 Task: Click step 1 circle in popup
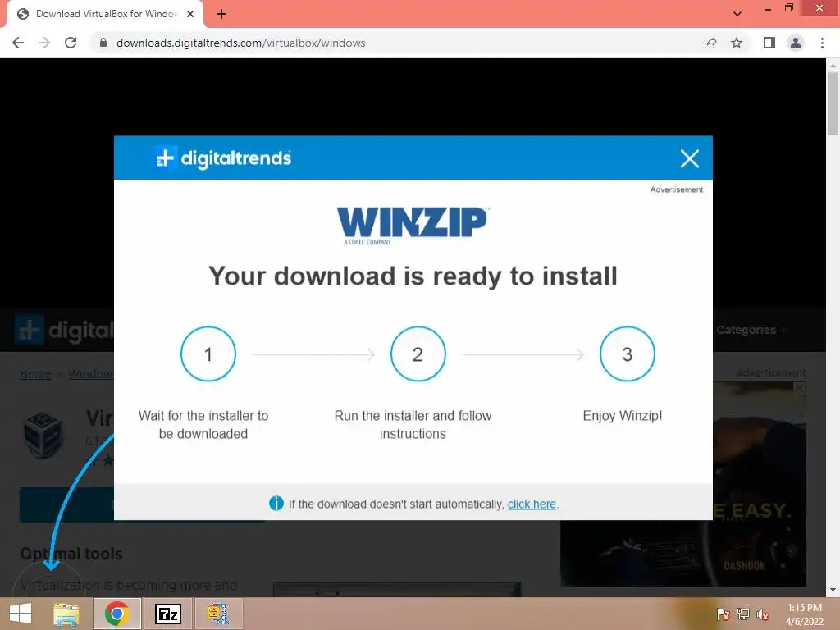pyautogui.click(x=208, y=354)
